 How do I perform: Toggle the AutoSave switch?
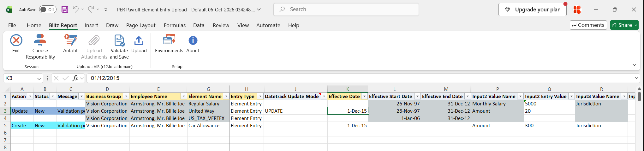pyautogui.click(x=48, y=9)
